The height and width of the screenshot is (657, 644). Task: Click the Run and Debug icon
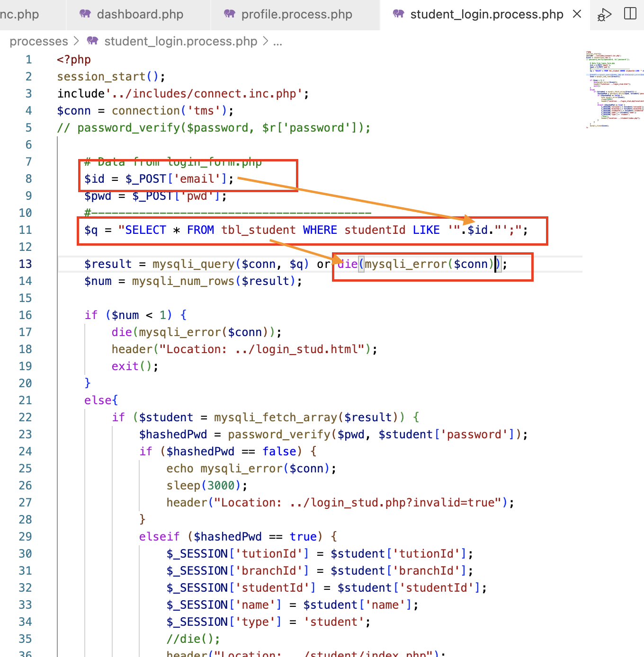[605, 15]
